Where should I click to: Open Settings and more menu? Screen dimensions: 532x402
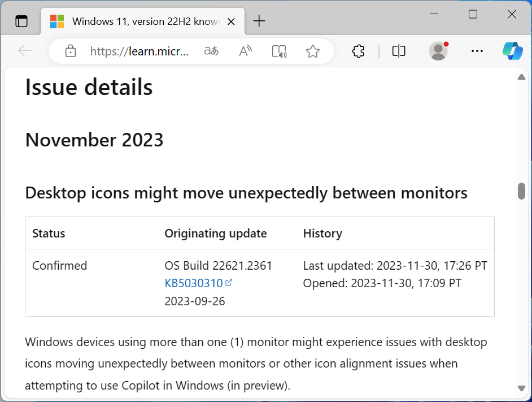477,51
